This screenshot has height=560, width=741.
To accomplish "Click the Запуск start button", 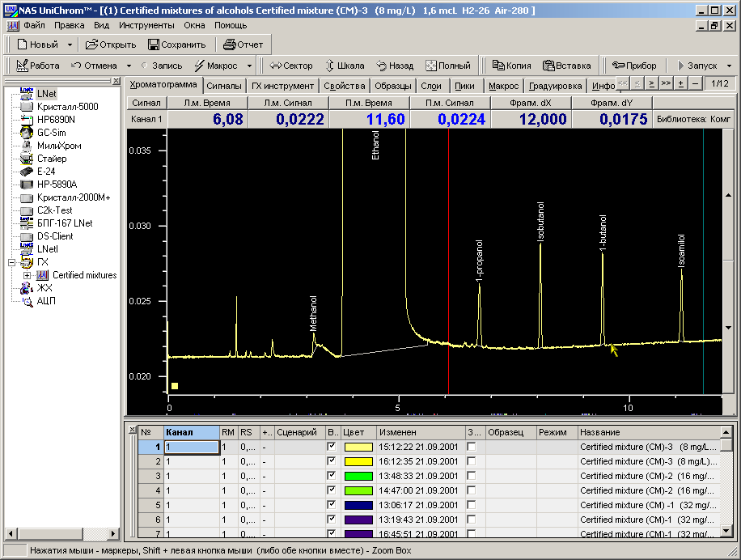I will [x=697, y=66].
